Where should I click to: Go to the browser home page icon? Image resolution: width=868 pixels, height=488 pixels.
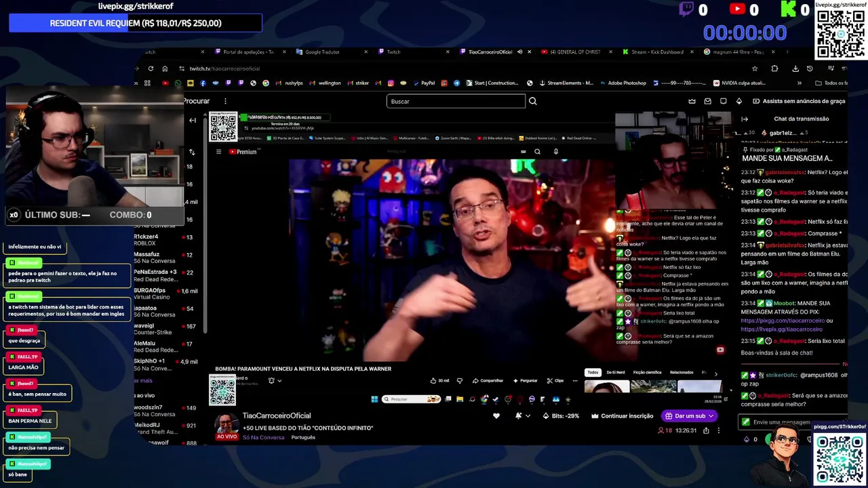pyautogui.click(x=165, y=68)
